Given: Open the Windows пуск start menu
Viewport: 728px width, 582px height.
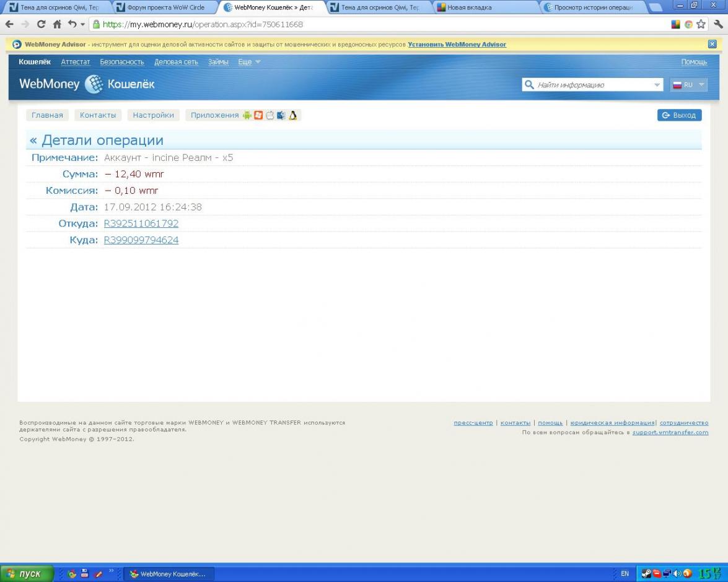Looking at the screenshot, I should click(26, 574).
